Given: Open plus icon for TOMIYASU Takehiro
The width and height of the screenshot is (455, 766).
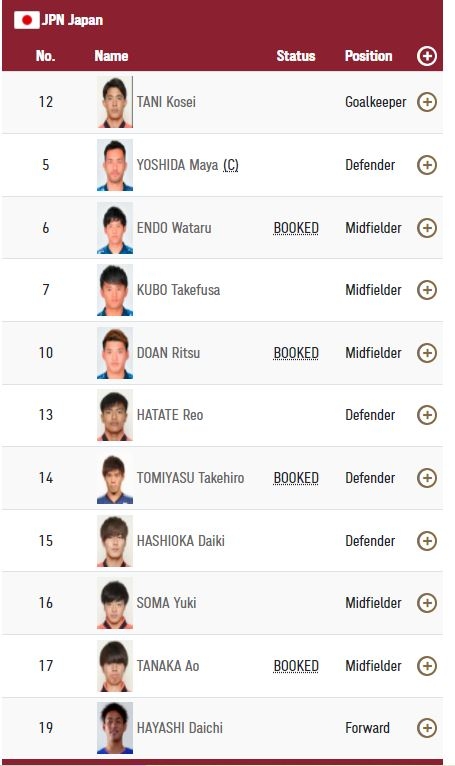Looking at the screenshot, I should point(427,478).
